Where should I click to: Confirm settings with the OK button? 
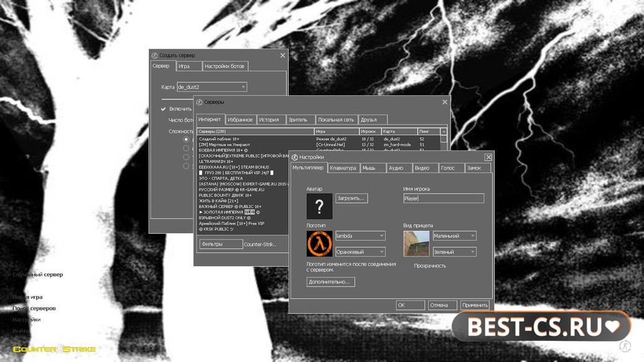410,305
